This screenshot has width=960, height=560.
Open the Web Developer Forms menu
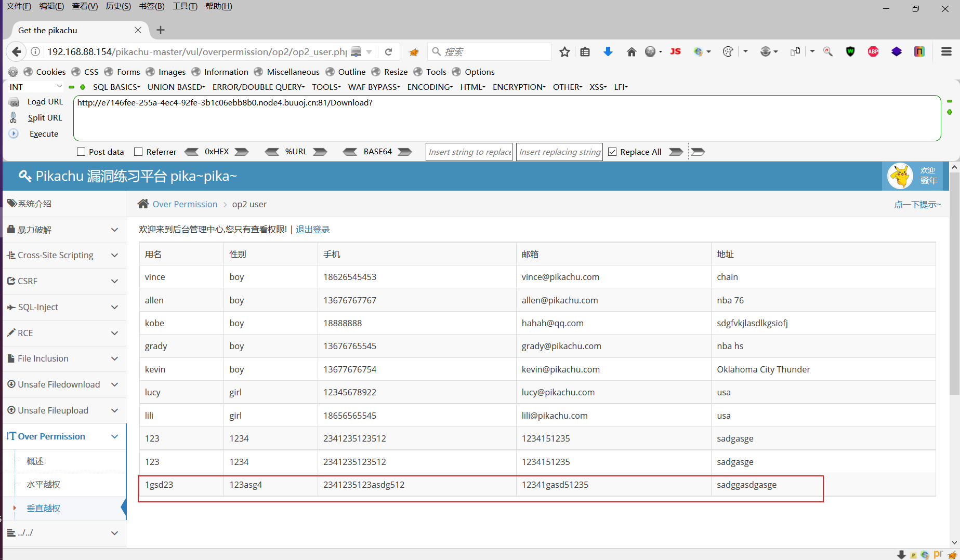click(x=122, y=72)
